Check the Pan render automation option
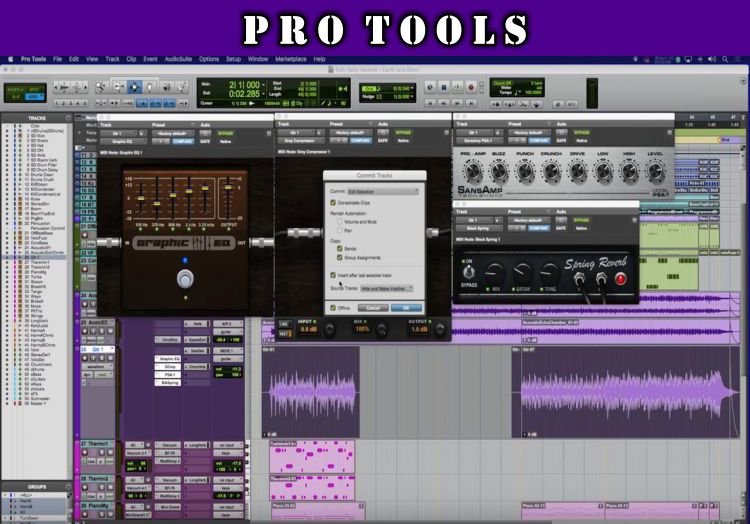This screenshot has height=524, width=750. tap(340, 230)
